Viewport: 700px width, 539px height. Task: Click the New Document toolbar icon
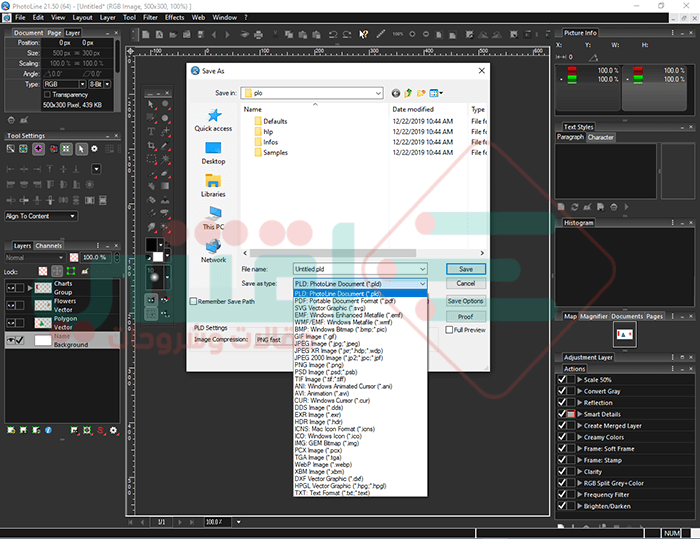coord(146,34)
